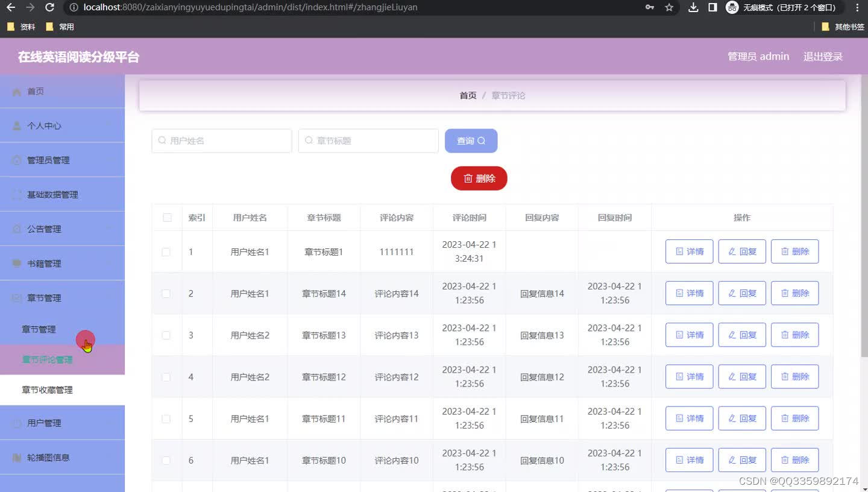Open 轮播图信息 in the sidebar

[62, 458]
